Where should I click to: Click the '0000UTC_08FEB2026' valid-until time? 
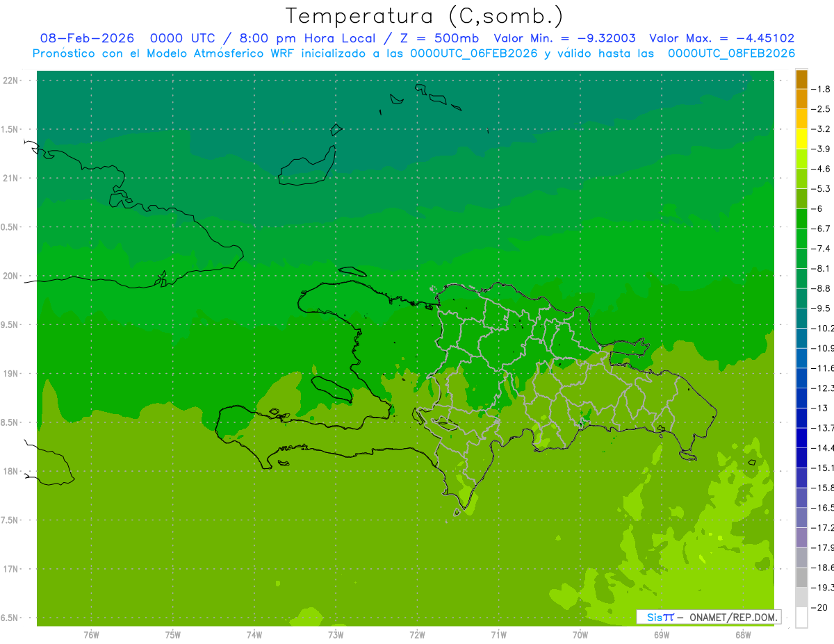point(731,53)
